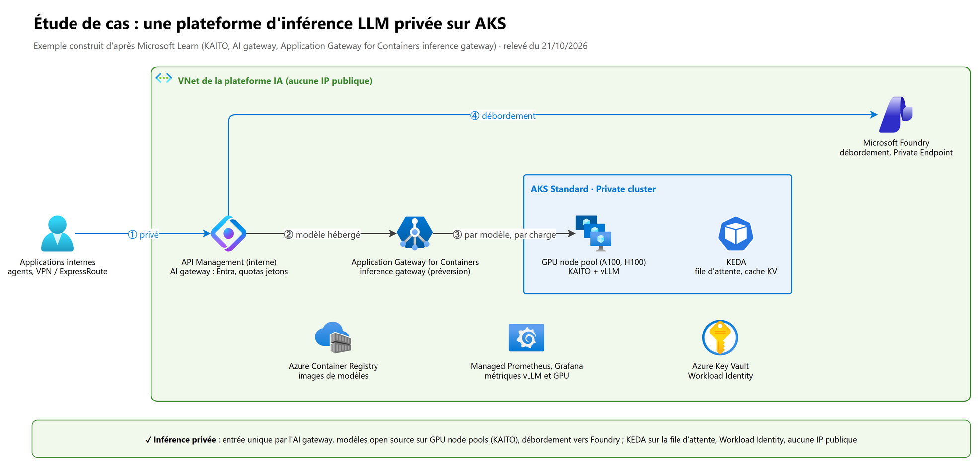This screenshot has width=980, height=467.
Task: Select 'Managed Prometheus, Grafana' label
Action: [527, 366]
